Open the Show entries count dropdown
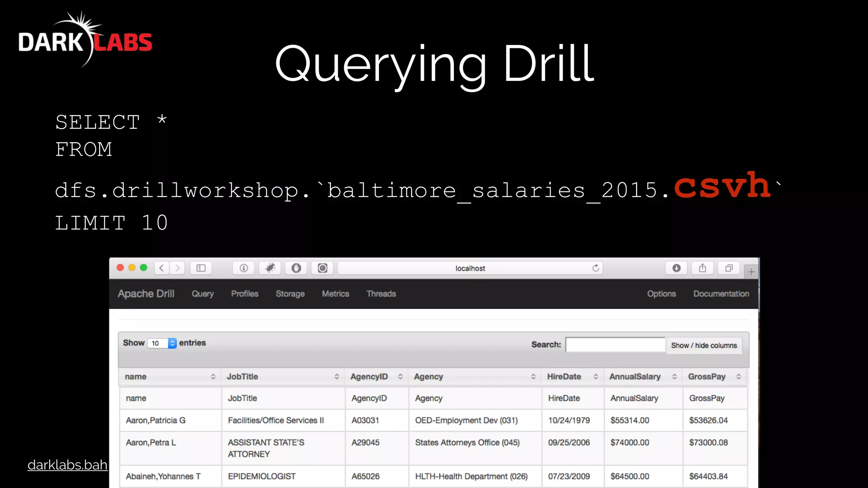Viewport: 868px width, 488px height. coord(162,343)
